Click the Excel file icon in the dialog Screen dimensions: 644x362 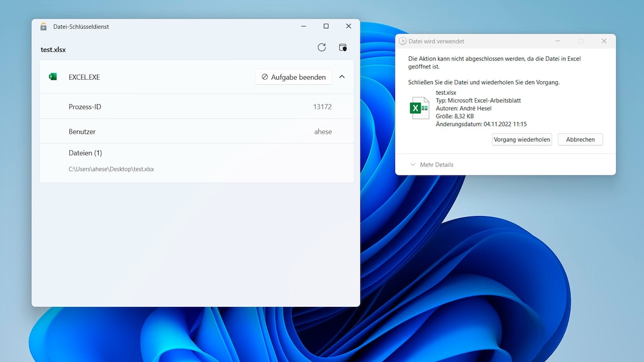click(x=419, y=108)
